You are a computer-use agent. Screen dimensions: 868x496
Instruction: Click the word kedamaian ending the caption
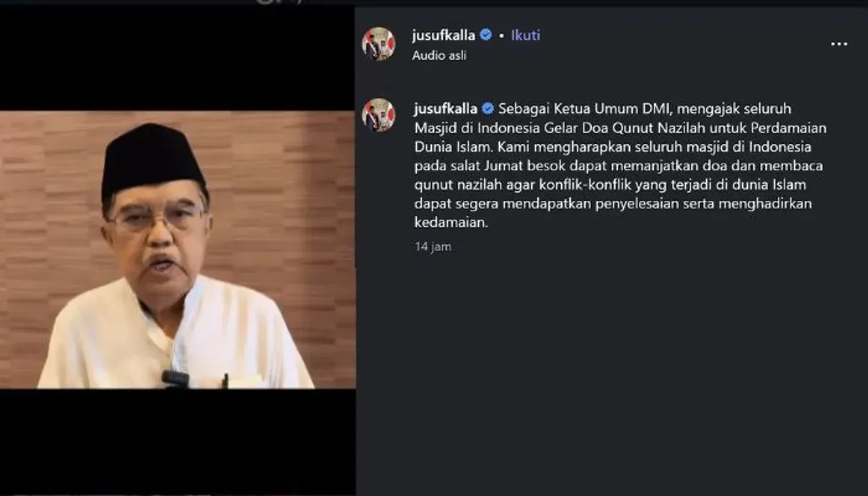click(x=451, y=223)
